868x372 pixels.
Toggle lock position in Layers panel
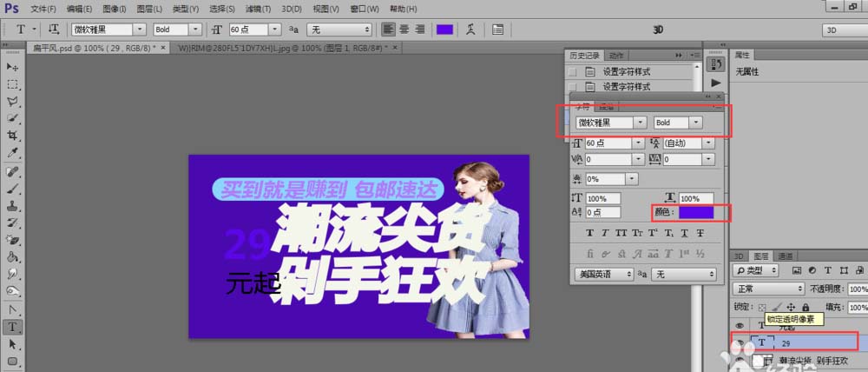pos(791,307)
